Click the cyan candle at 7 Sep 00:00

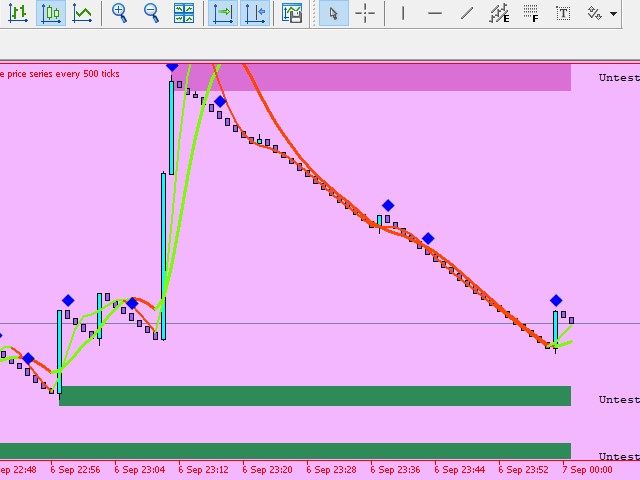pyautogui.click(x=556, y=329)
